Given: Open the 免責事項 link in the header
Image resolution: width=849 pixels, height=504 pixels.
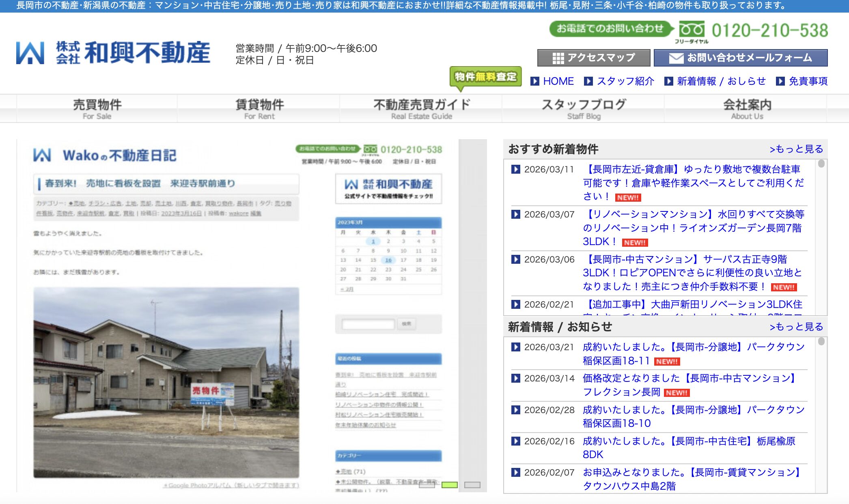Looking at the screenshot, I should click(x=808, y=81).
